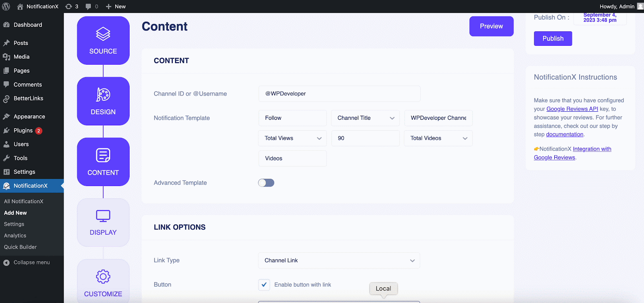
Task: Click the Settings sliders icon
Action: pyautogui.click(x=6, y=172)
